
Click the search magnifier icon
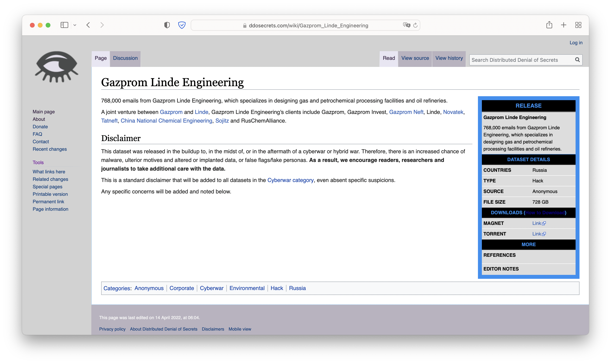point(577,60)
